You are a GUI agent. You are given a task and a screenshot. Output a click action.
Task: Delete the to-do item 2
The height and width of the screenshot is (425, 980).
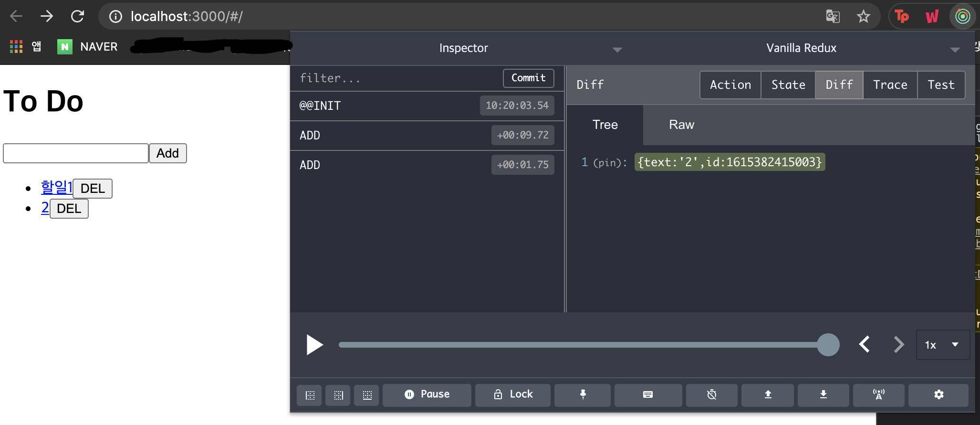(69, 209)
